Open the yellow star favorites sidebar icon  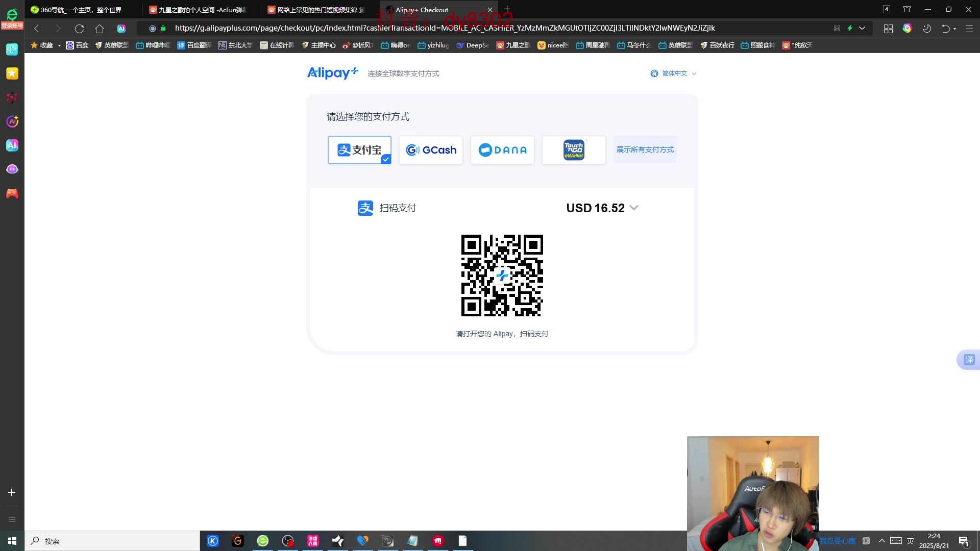pos(12,73)
